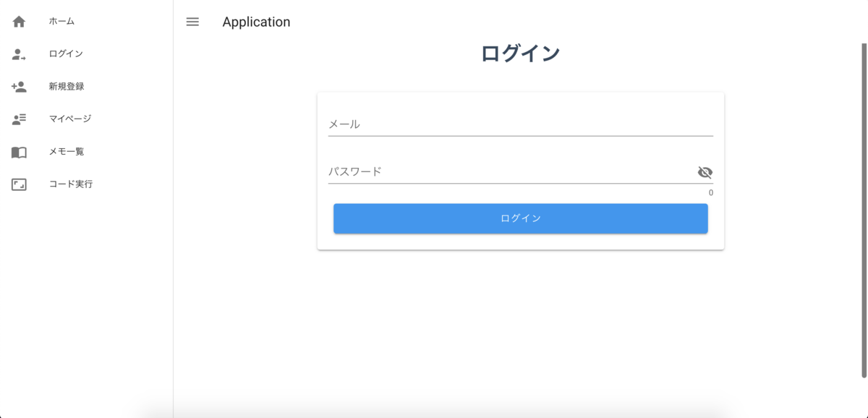The height and width of the screenshot is (418, 868).
Task: Go to 新規登録 in sidebar
Action: [x=87, y=87]
